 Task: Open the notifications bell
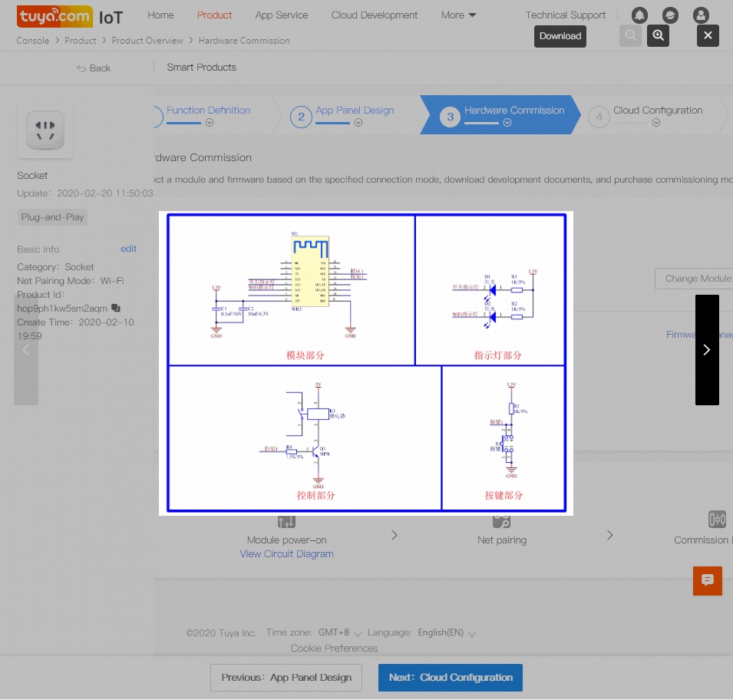tap(639, 15)
